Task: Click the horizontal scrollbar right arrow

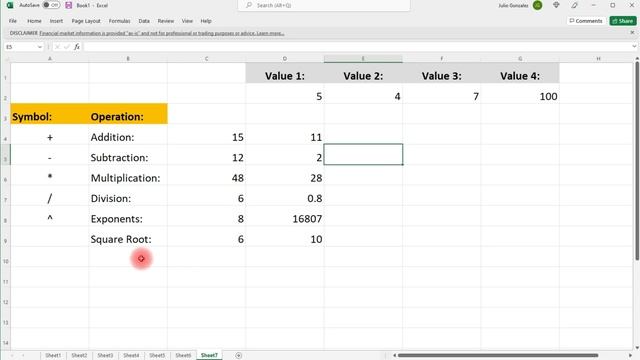Action: (x=630, y=356)
